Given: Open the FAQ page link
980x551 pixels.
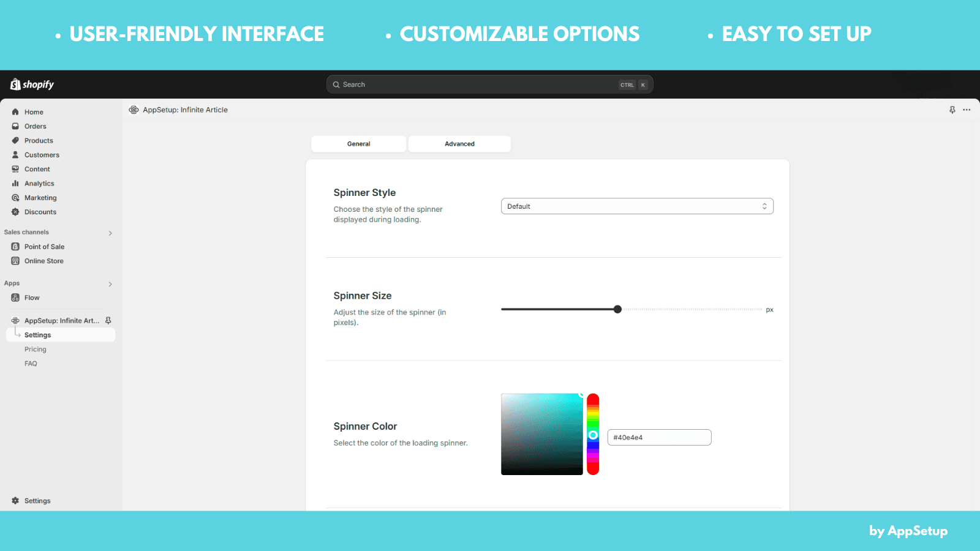Looking at the screenshot, I should [x=31, y=364].
